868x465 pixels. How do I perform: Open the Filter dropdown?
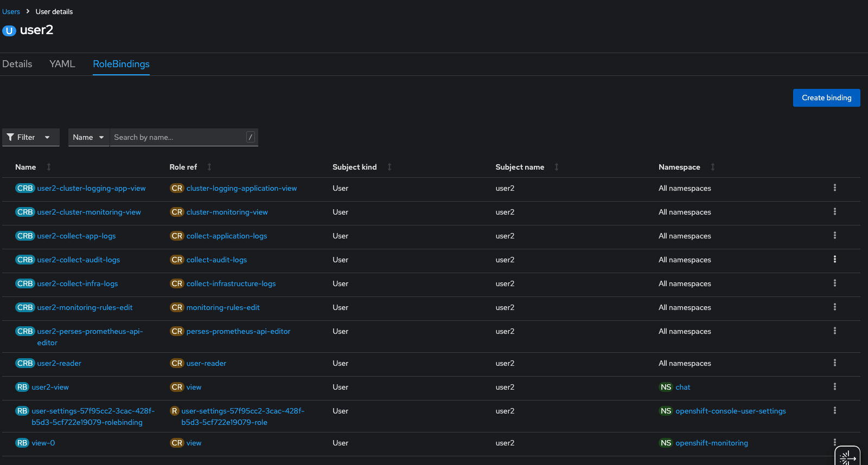[30, 138]
